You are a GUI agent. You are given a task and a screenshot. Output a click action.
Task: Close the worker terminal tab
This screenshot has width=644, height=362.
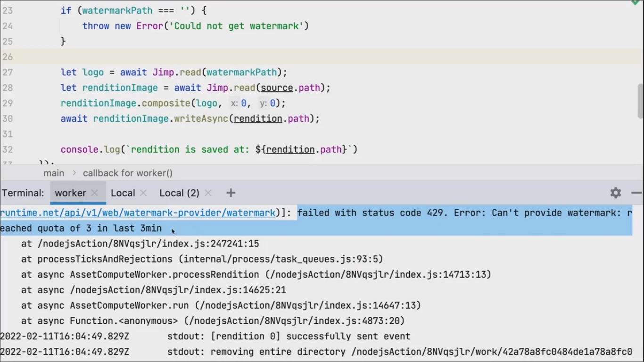95,193
